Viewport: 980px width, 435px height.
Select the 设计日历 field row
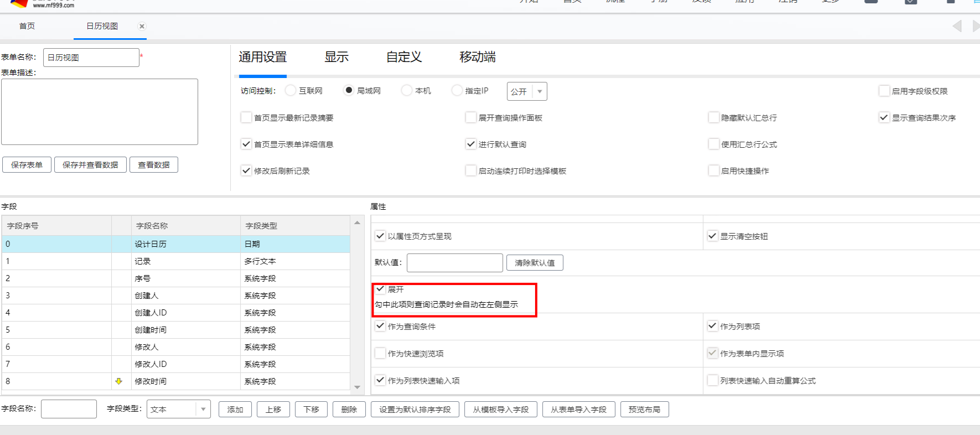[176, 244]
